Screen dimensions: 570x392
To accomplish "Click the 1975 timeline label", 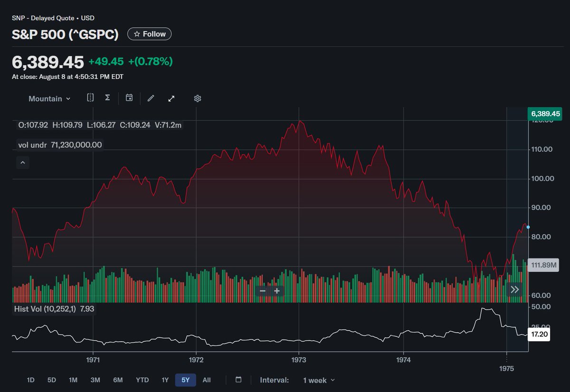I will [507, 368].
